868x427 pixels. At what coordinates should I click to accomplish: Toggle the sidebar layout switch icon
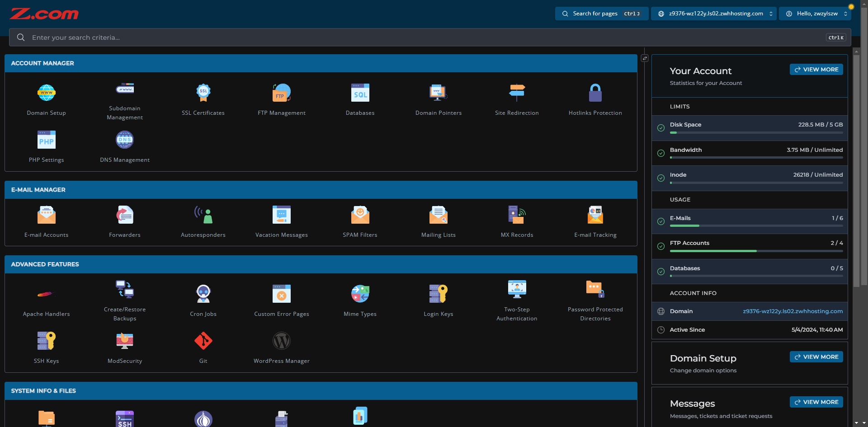tap(645, 58)
